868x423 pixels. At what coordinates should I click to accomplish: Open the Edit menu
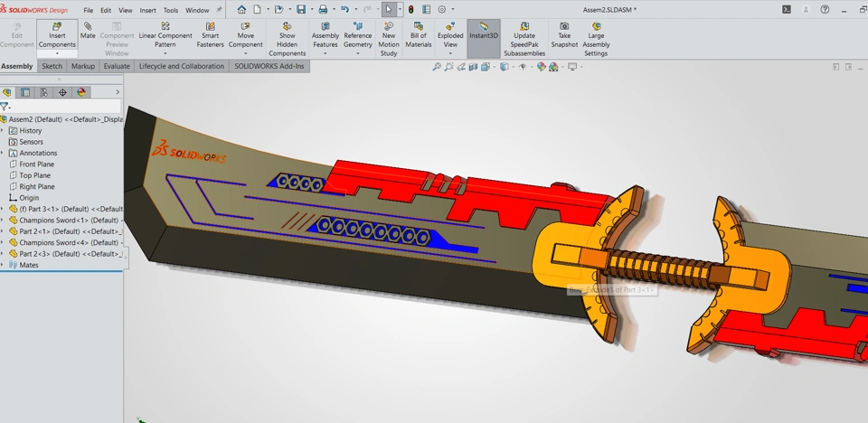click(x=106, y=10)
